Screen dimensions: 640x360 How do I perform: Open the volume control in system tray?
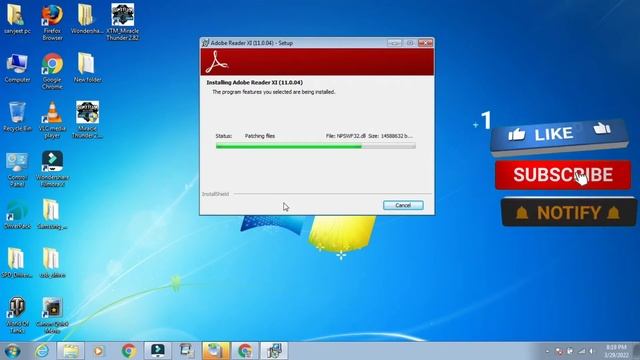(x=591, y=351)
